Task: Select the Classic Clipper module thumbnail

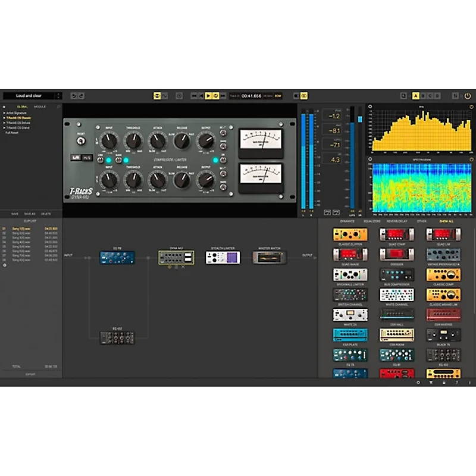Action: coord(350,235)
